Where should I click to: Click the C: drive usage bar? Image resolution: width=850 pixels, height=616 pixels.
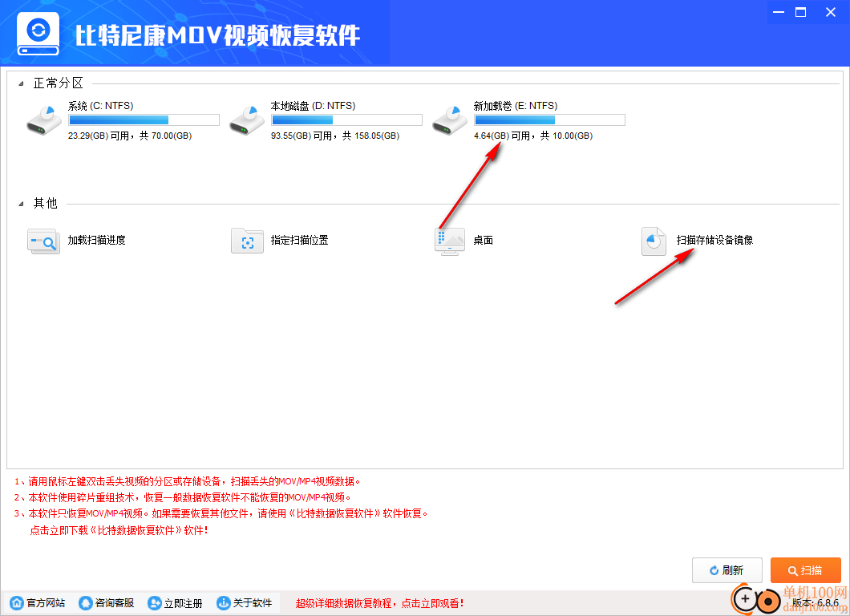click(144, 120)
